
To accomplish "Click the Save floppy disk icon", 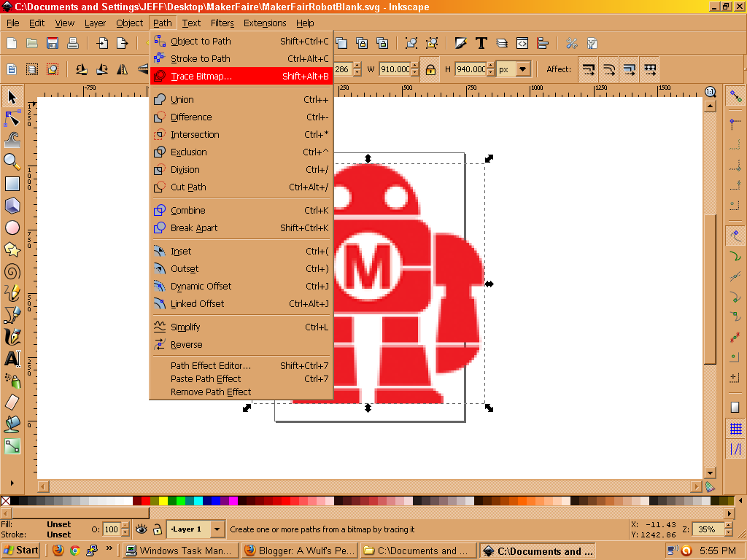I will point(53,43).
